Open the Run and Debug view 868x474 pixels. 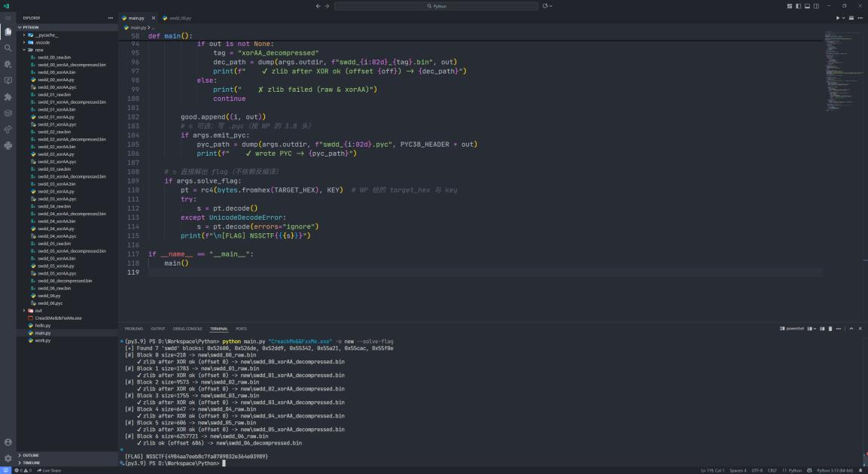click(8, 64)
